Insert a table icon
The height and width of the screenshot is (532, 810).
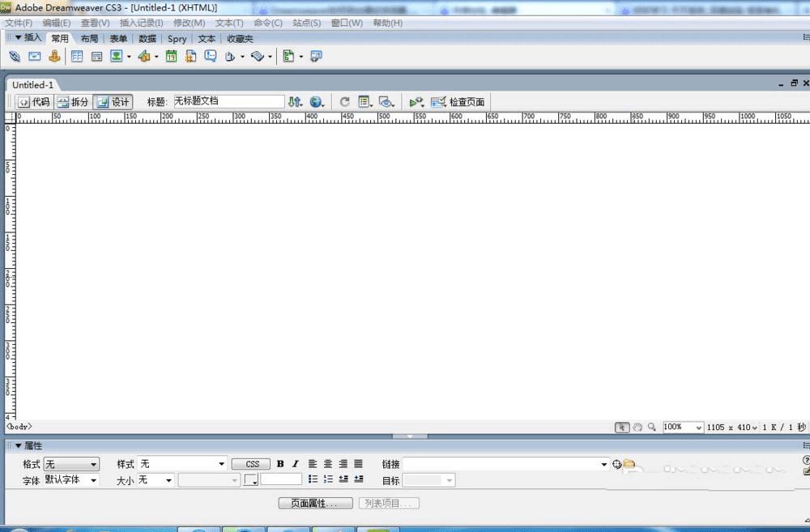(x=77, y=57)
